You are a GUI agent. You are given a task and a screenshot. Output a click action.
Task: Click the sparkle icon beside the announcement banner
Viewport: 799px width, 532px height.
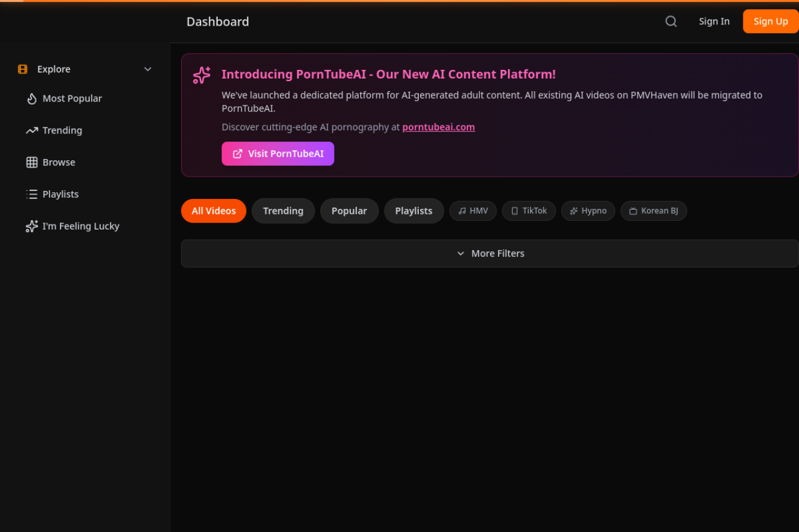(x=201, y=75)
